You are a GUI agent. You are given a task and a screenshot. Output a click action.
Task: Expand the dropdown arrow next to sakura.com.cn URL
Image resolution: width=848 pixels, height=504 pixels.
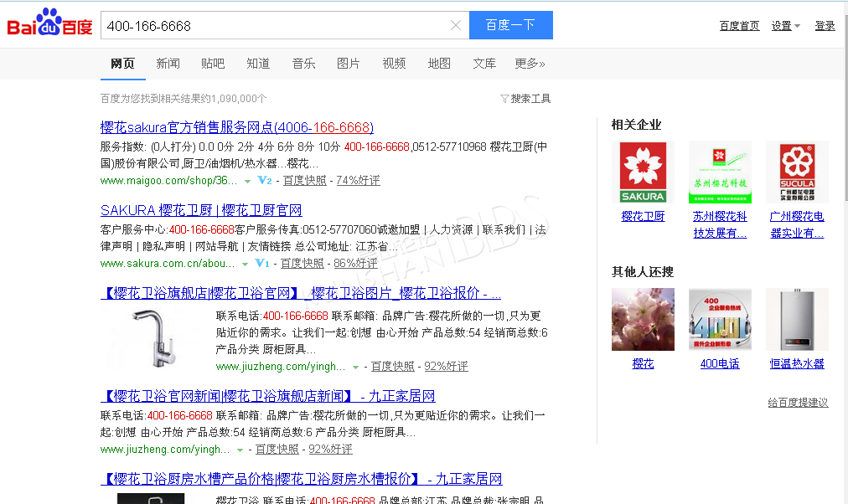pos(245,265)
